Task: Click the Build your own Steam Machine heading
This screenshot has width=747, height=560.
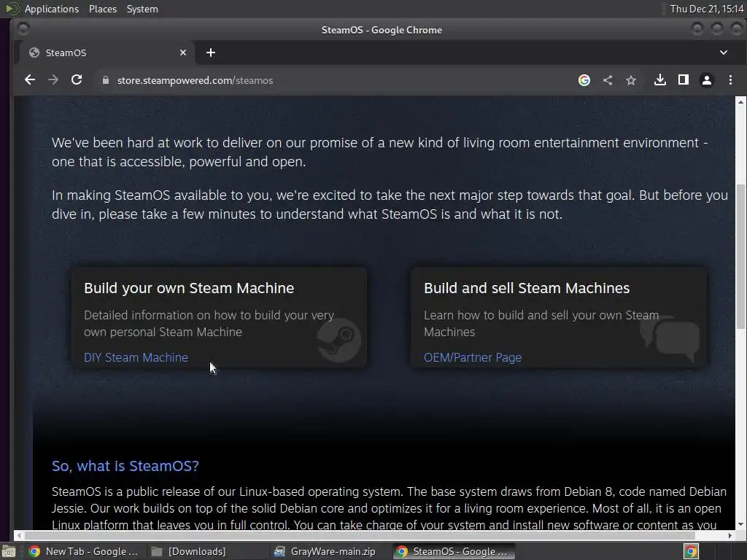Action: point(189,288)
